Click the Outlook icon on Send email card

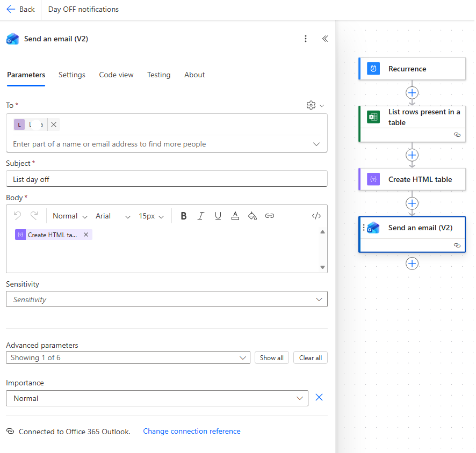(x=373, y=228)
